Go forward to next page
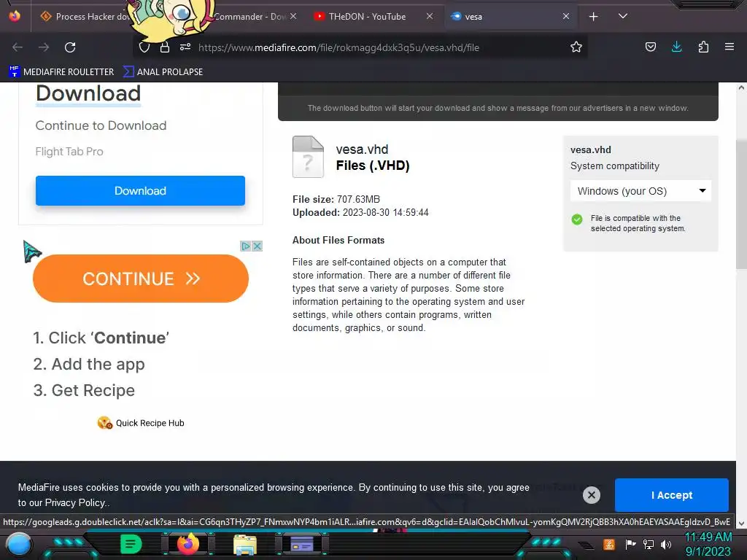 pyautogui.click(x=44, y=47)
